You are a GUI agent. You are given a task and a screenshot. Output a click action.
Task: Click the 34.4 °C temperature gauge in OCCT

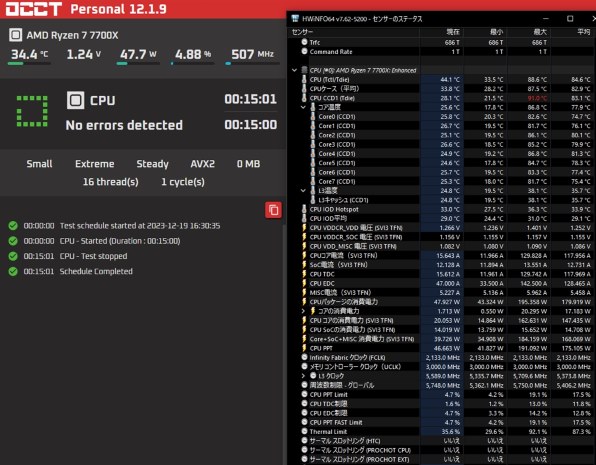click(x=29, y=56)
